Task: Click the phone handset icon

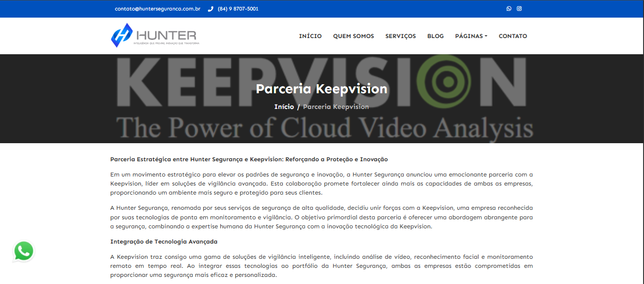Action: 210,9
